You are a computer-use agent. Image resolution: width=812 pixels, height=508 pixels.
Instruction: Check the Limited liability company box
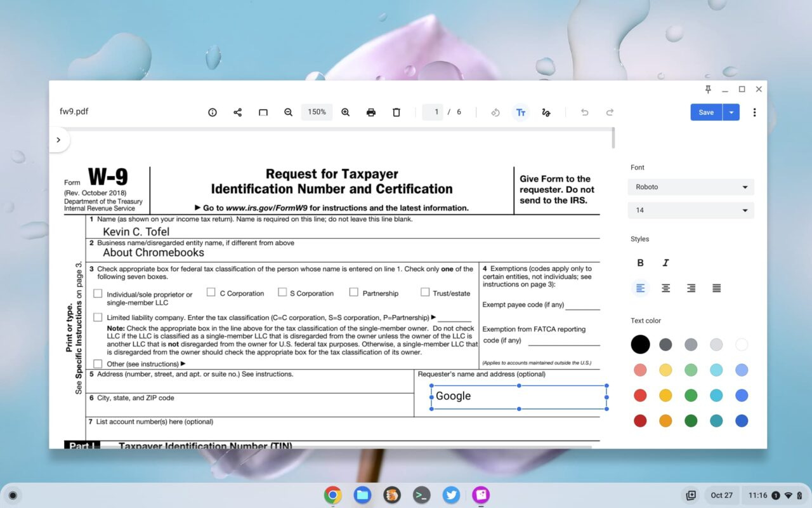coord(98,317)
